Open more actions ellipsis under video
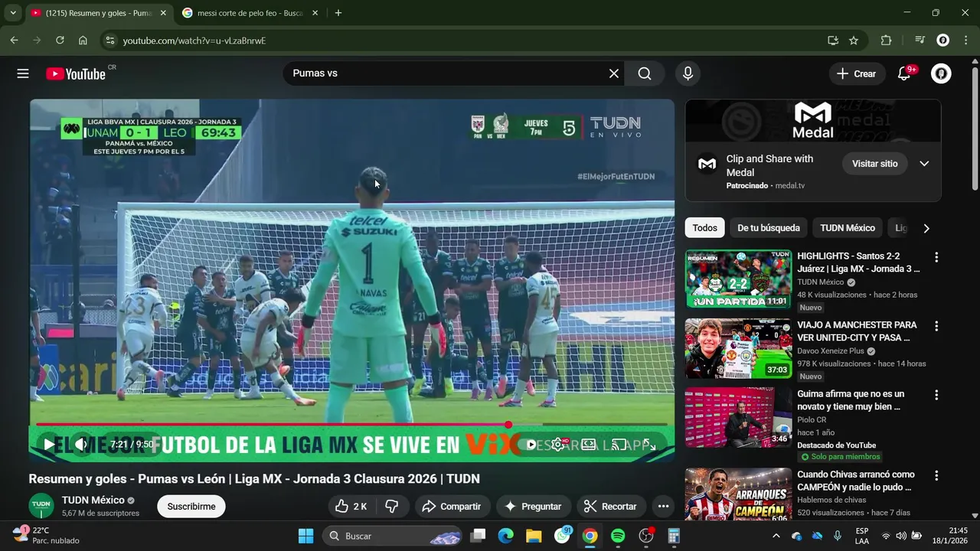This screenshot has height=551, width=980. 663,506
